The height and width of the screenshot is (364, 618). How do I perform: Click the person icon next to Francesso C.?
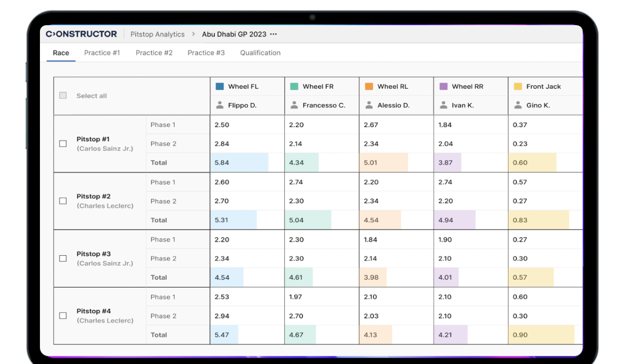pos(294,105)
